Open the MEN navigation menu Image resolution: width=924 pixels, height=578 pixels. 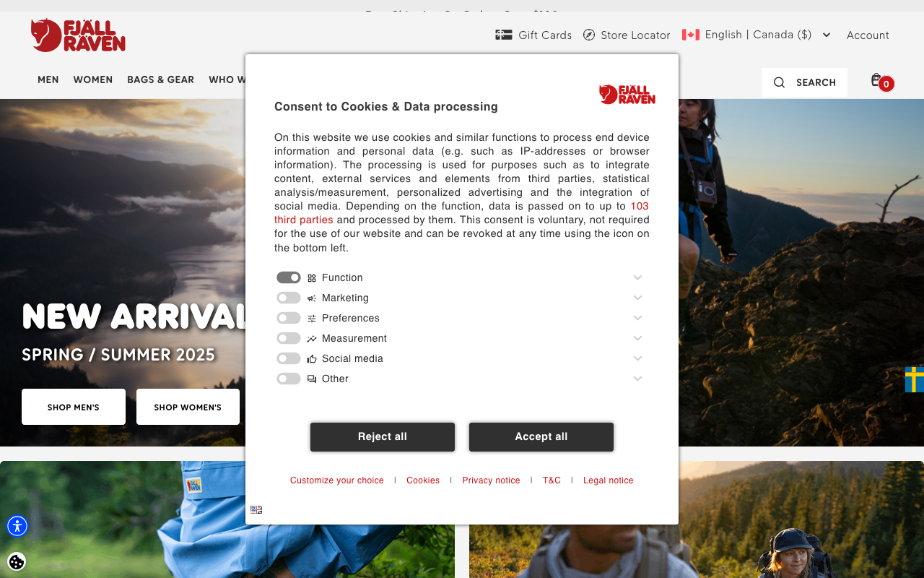(48, 79)
